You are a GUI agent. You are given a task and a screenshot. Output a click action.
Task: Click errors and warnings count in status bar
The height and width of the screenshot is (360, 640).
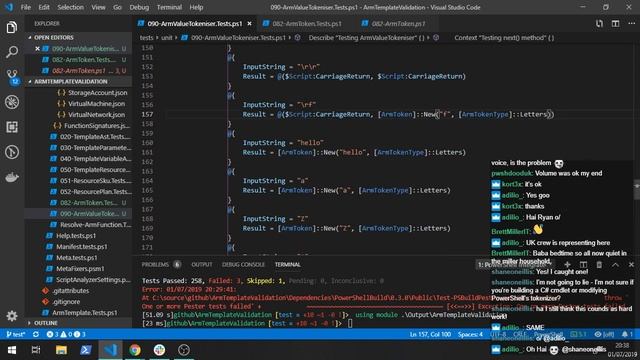66,334
